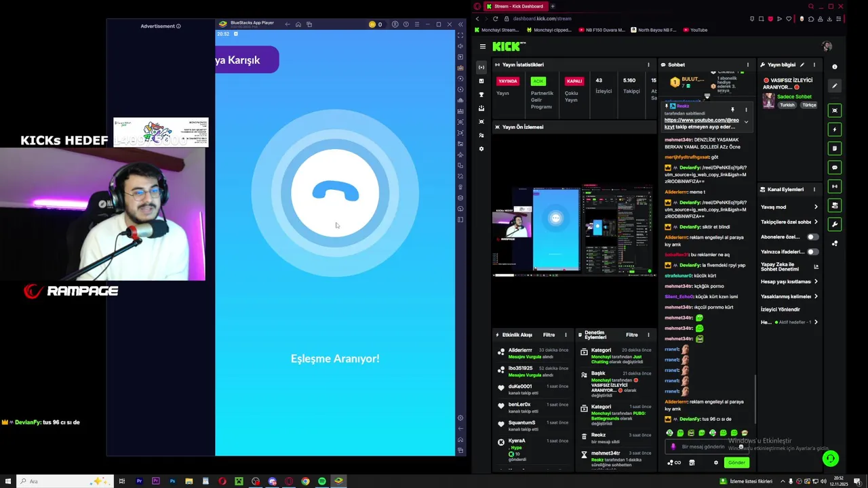Expand Takipçilere özel sohbet setting
This screenshot has height=488, width=868.
click(789, 222)
